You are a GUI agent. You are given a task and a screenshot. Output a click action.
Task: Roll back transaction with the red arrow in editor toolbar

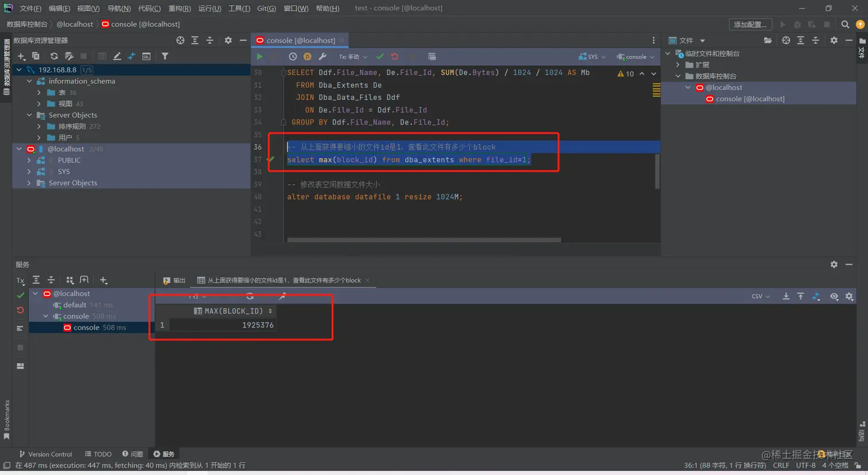394,57
